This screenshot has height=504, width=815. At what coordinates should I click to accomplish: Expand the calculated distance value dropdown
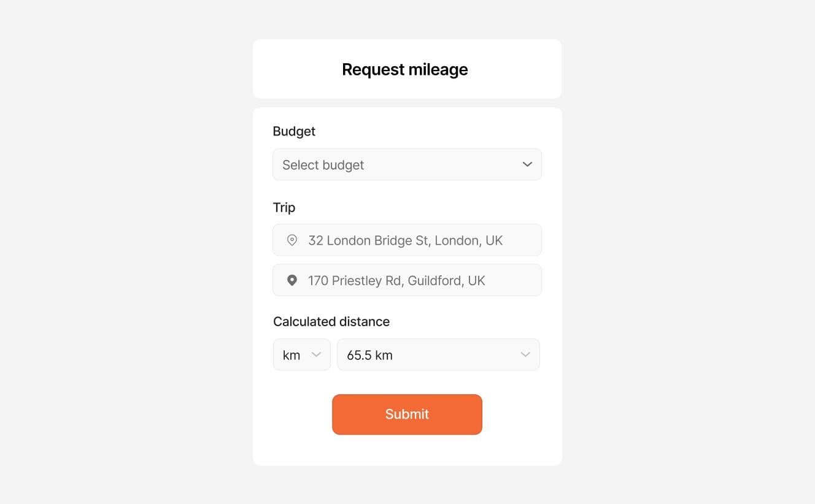point(438,354)
